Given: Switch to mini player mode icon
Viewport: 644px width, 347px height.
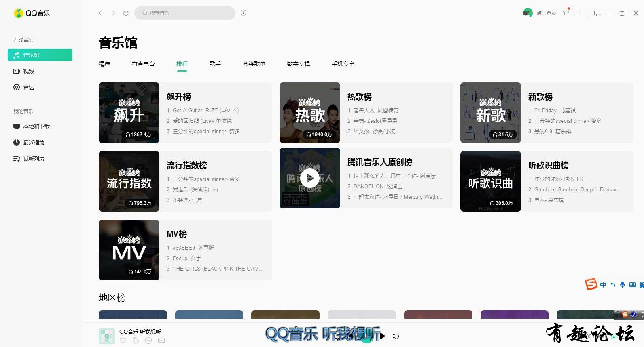Looking at the screenshot, I should pyautogui.click(x=597, y=13).
